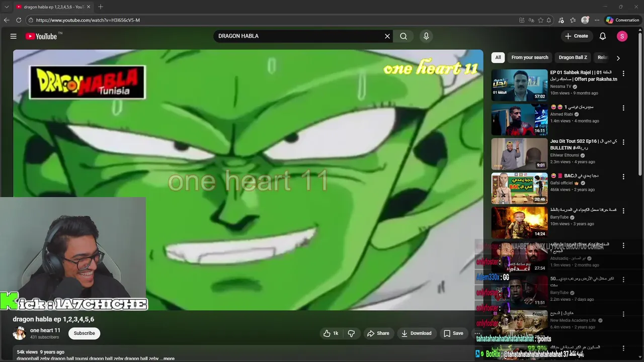Image resolution: width=644 pixels, height=362 pixels.
Task: Open options menu for Gafsi officiel video
Action: [x=623, y=176]
